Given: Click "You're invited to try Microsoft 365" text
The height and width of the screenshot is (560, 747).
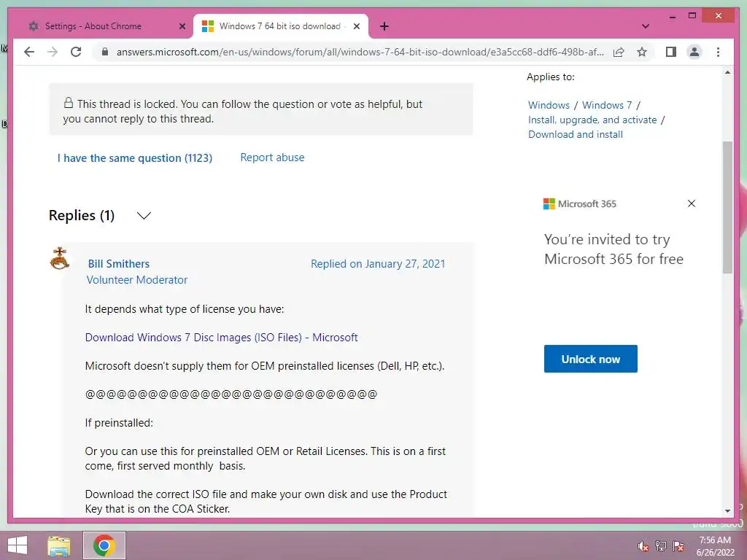Looking at the screenshot, I should click(x=614, y=249).
